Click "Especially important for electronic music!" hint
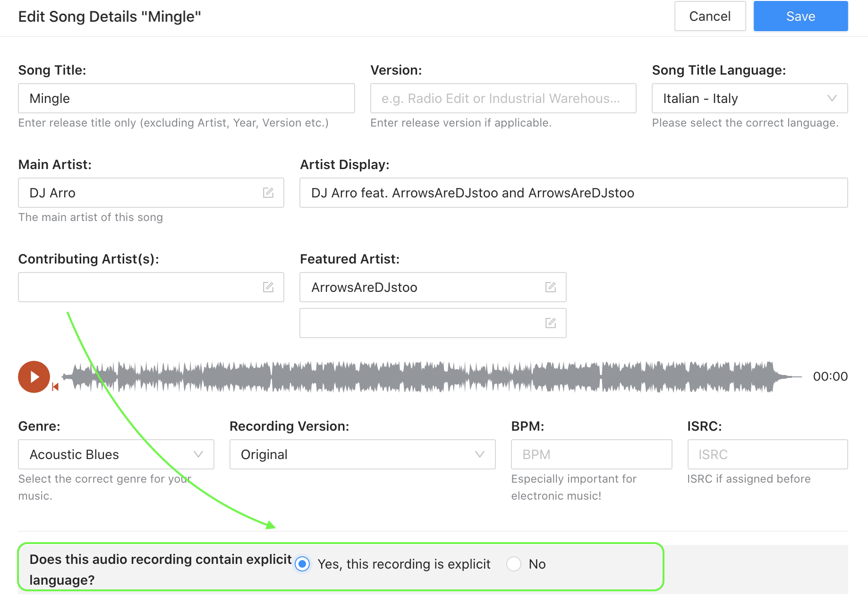868x596 pixels. (x=574, y=487)
